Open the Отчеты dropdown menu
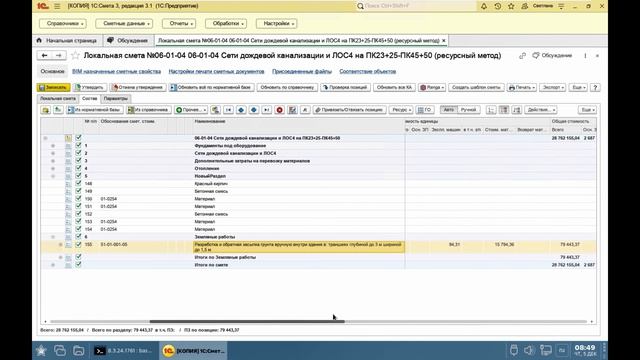This screenshot has height=360, width=640. click(x=179, y=24)
